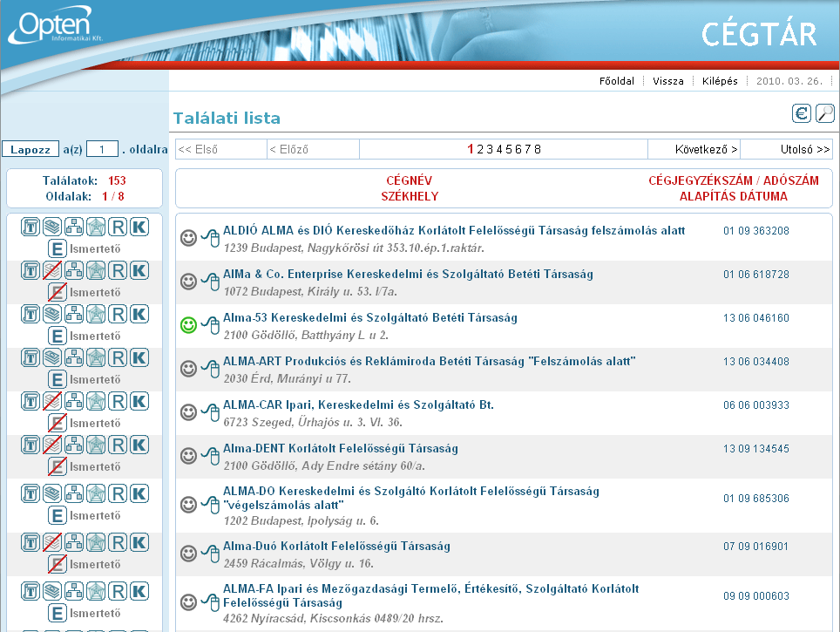Click the K icon for ALMA-FA Ipari
This screenshot has width=840, height=632.
[139, 591]
